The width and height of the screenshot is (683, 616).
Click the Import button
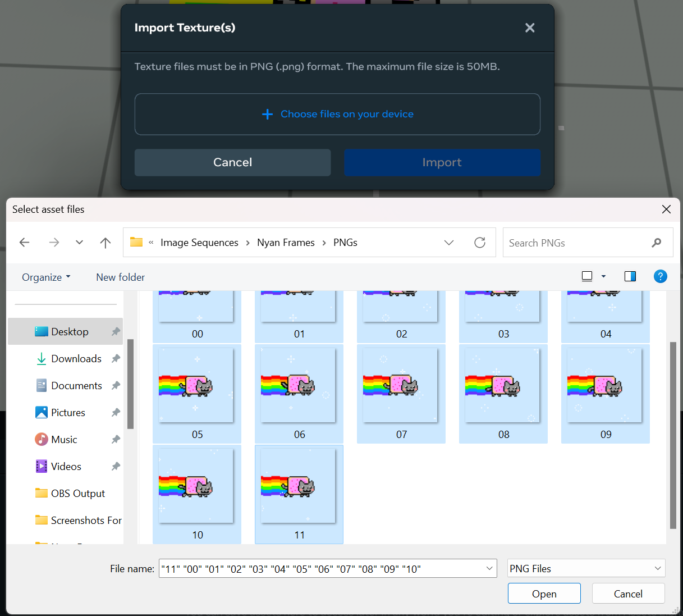coord(442,162)
